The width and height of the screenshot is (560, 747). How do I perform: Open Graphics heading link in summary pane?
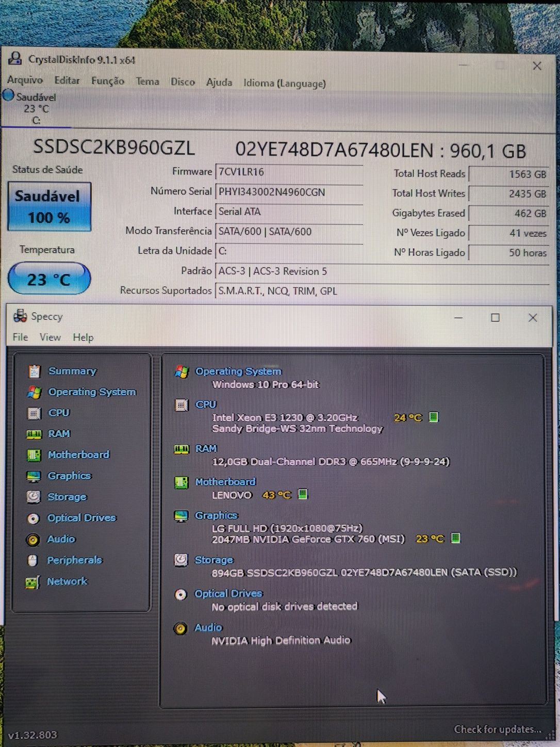[x=216, y=515]
